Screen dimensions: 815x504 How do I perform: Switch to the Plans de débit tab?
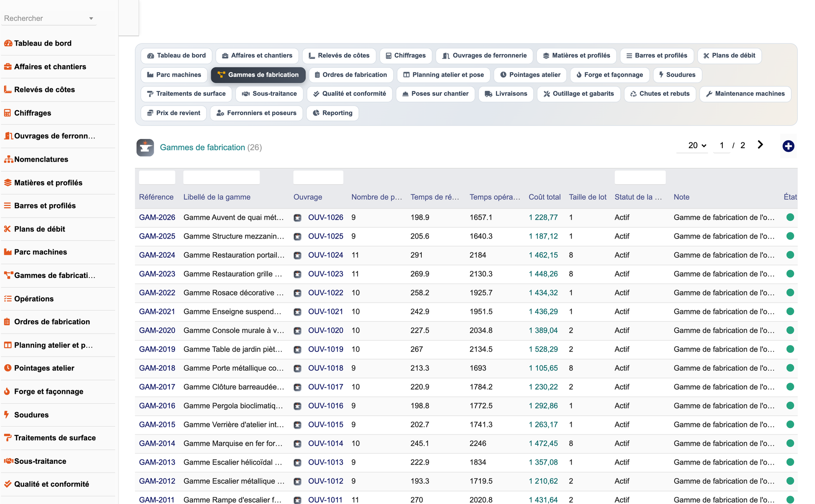coord(729,56)
